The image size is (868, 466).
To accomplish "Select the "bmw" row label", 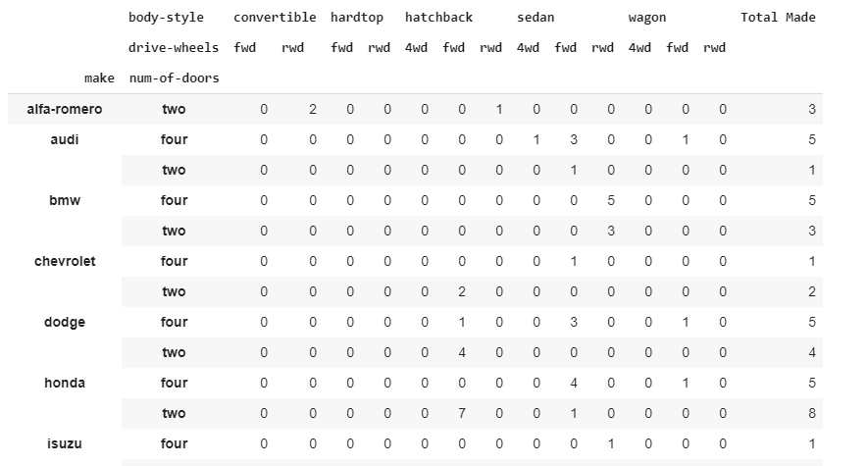I will [65, 200].
